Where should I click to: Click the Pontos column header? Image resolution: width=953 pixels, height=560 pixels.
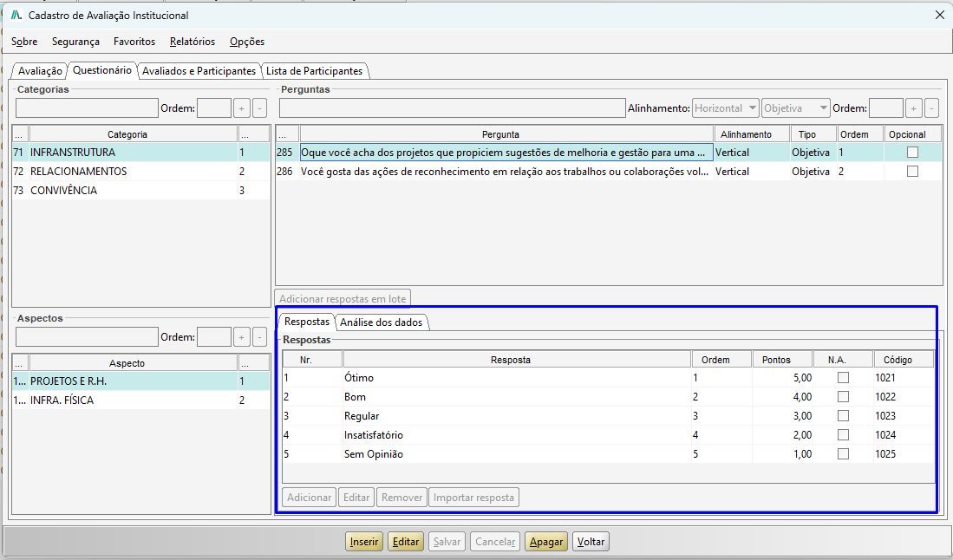[782, 360]
